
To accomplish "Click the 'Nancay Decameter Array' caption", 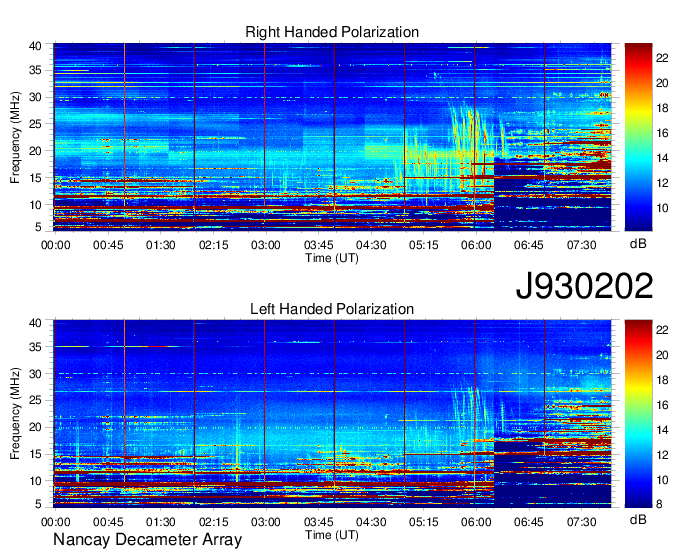I will click(147, 540).
